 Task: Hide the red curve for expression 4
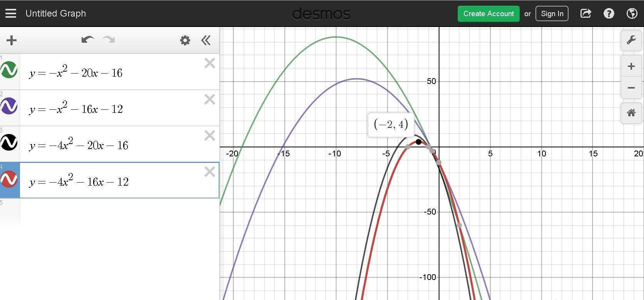tap(9, 179)
